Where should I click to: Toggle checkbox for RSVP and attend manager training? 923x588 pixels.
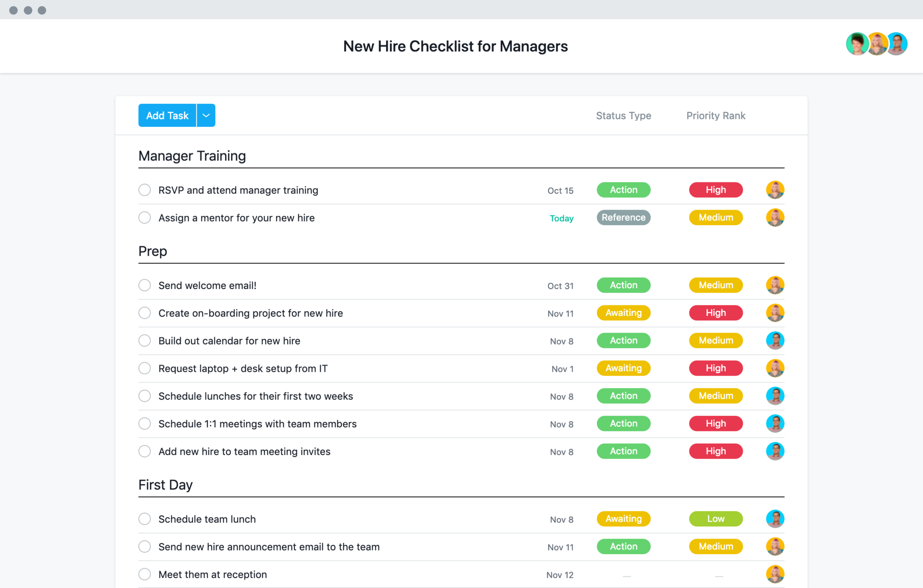(x=145, y=190)
